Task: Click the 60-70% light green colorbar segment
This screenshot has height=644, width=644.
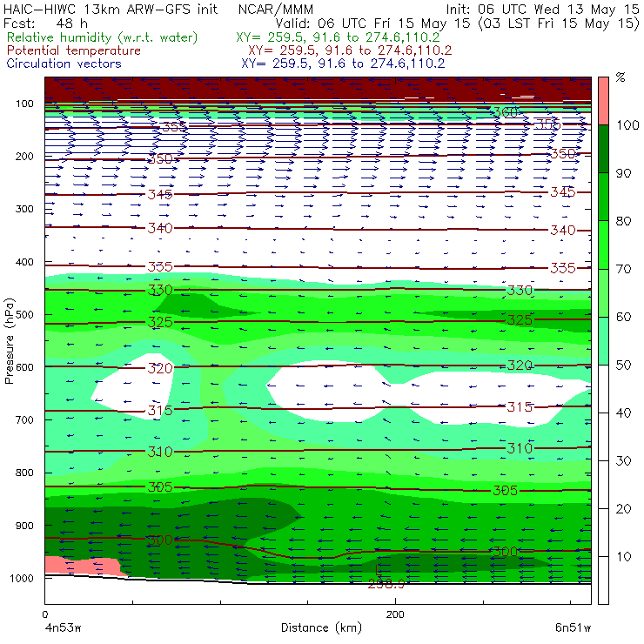Action: 603,292
